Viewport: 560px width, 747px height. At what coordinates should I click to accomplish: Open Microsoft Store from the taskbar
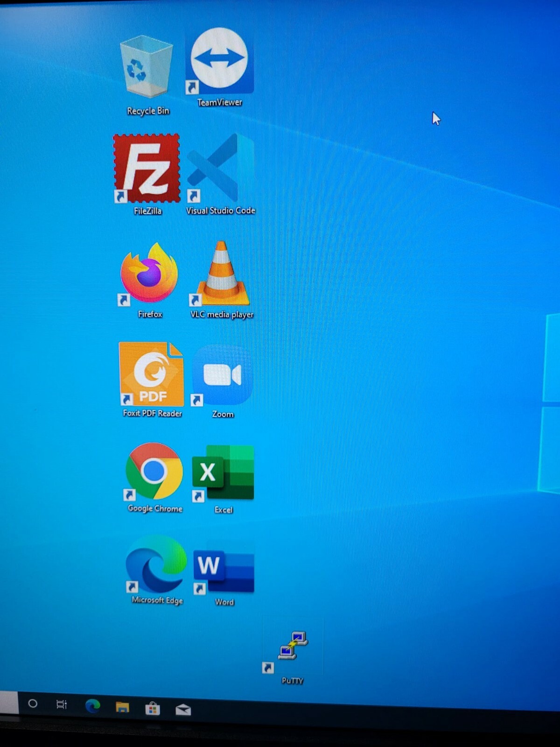(152, 709)
